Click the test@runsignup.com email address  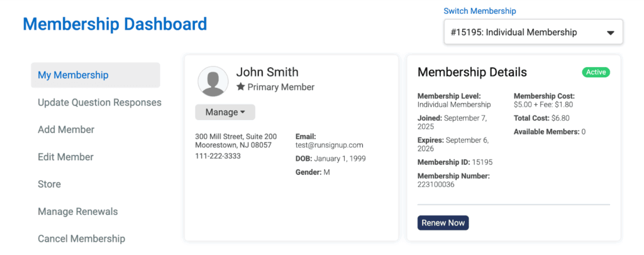[x=330, y=145]
